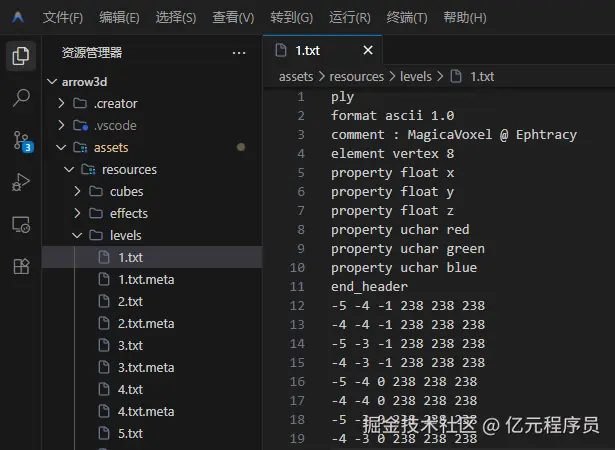Viewport: 615px width, 450px height.
Task: Click the 'property uchar green' line
Action: tap(408, 249)
